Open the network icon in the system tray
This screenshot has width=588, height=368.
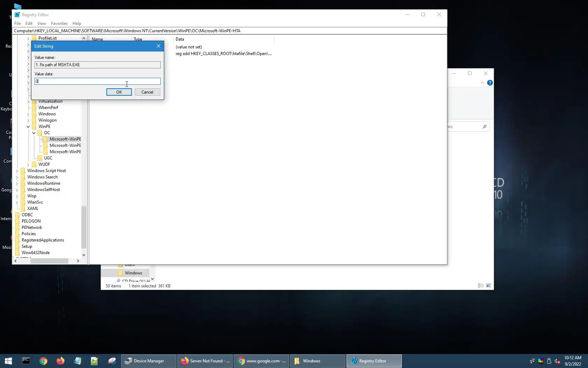pos(532,361)
